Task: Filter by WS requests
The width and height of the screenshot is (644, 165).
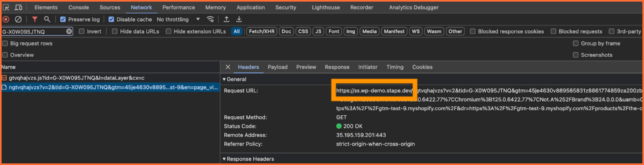Action: point(416,31)
